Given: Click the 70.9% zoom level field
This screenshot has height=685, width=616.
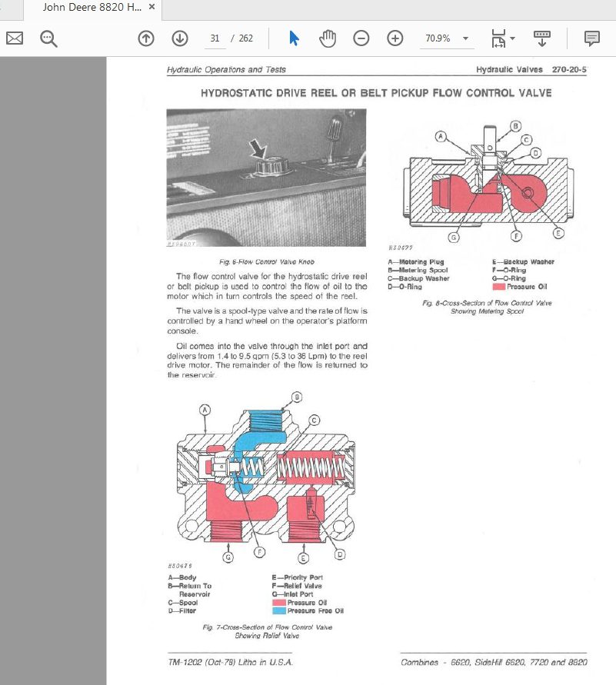Looking at the screenshot, I should [x=438, y=38].
